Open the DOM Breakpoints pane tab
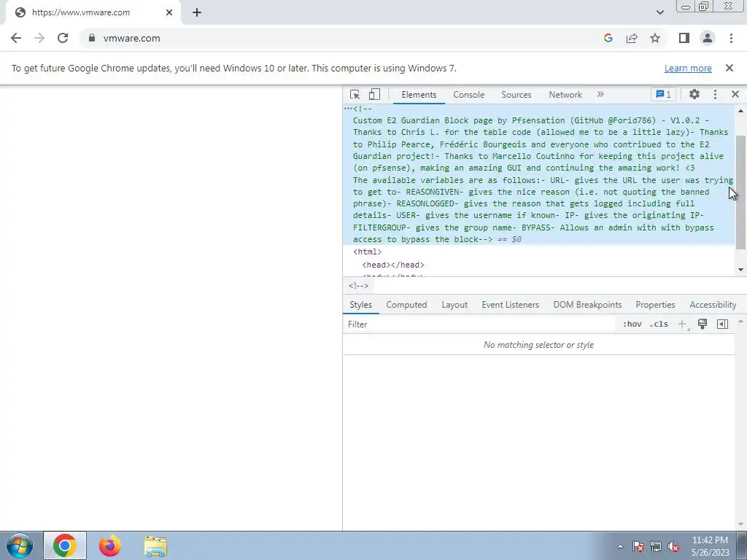 [x=587, y=305]
